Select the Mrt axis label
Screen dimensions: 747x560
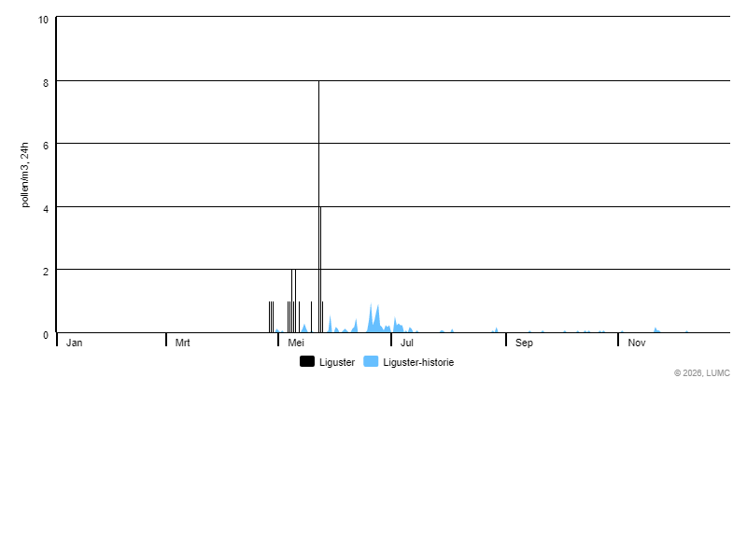182,343
